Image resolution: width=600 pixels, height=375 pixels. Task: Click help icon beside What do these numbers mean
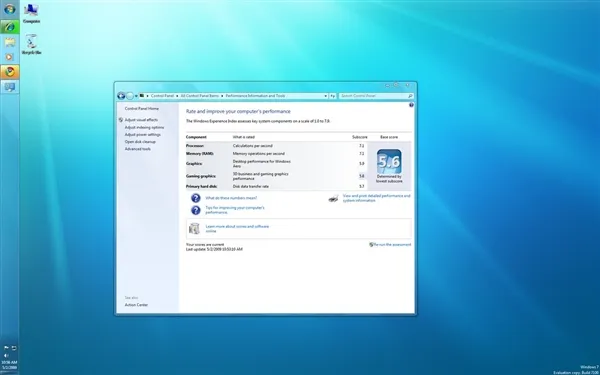point(196,198)
